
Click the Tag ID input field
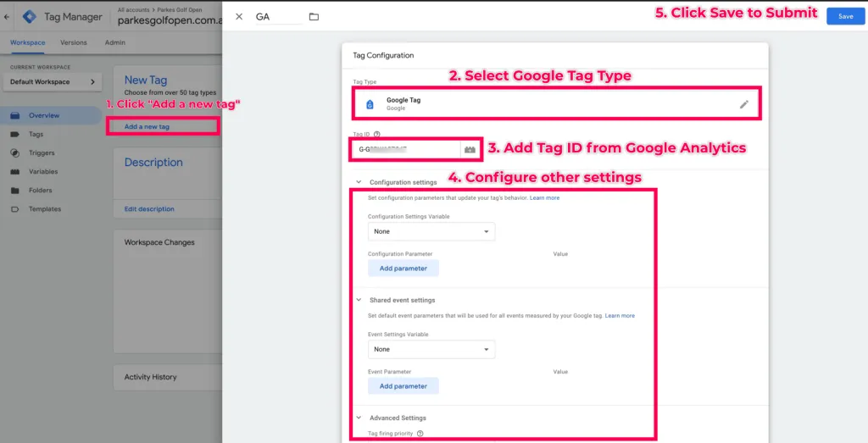[408, 149]
